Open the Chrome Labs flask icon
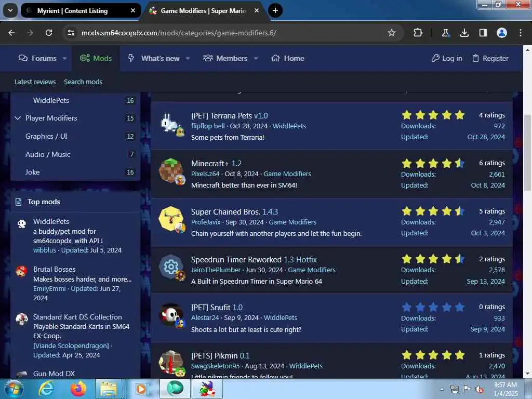Screen dimensions: 532x399 click(x=445, y=33)
